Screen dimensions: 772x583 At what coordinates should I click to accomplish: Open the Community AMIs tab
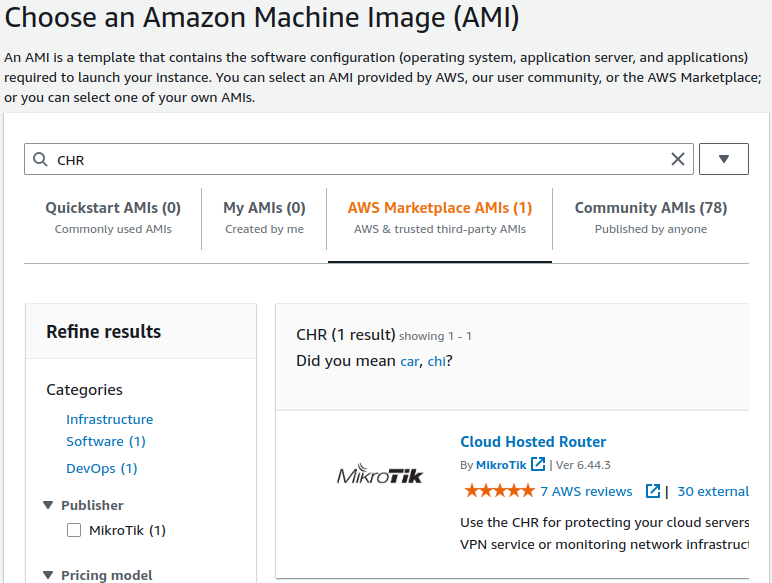tap(651, 217)
